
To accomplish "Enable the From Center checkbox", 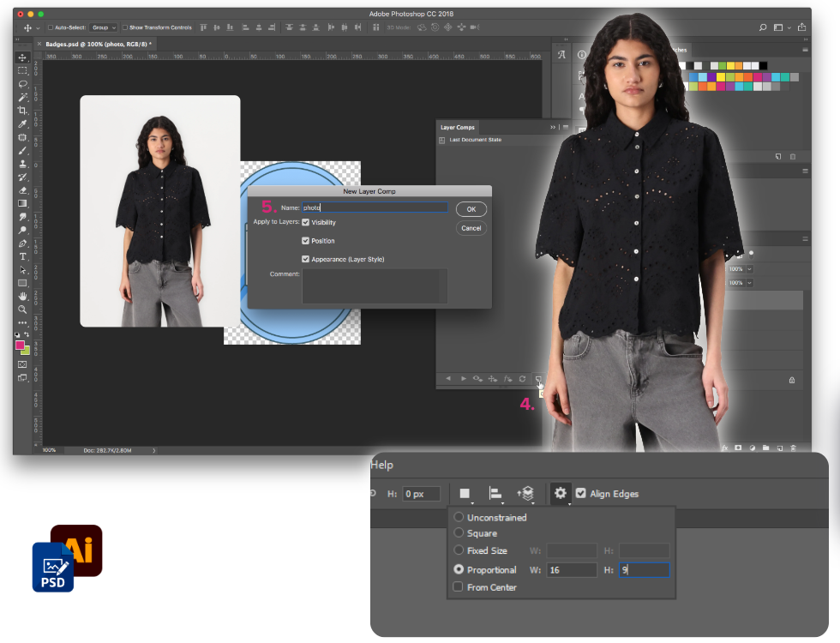I will pyautogui.click(x=459, y=587).
